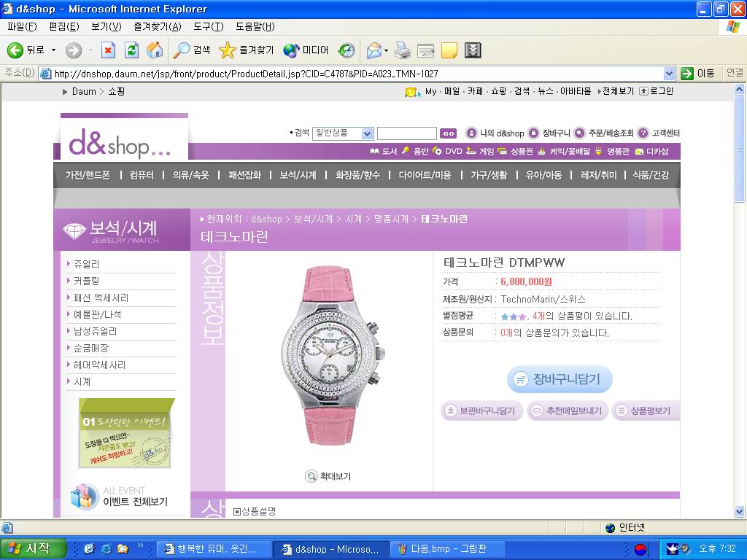The width and height of the screenshot is (747, 560).
Task: Click the 이벤트 전체보기 link
Action: click(135, 502)
